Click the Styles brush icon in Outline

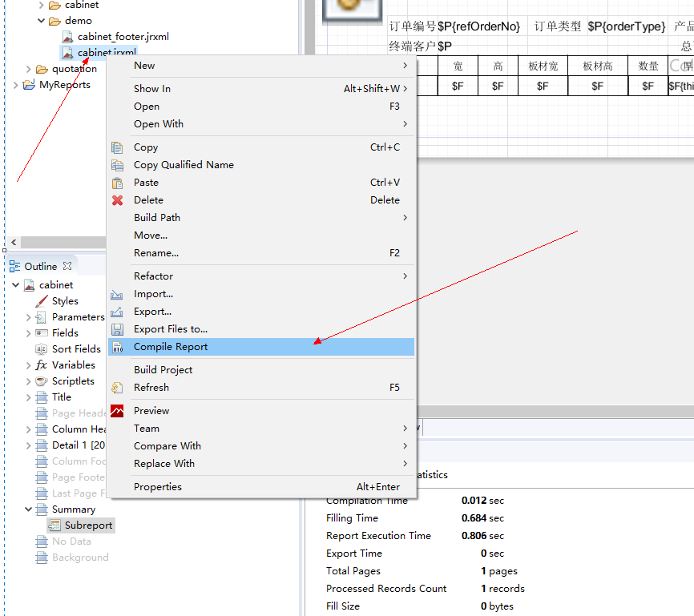42,301
